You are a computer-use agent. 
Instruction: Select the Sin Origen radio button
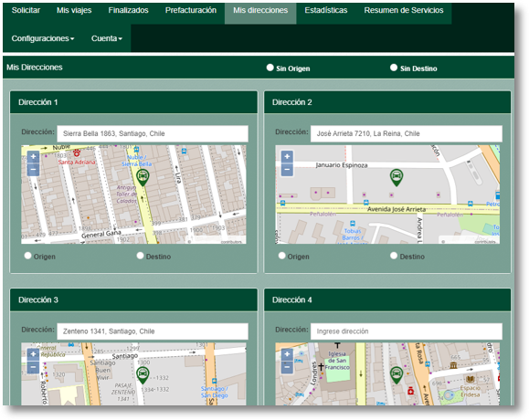pyautogui.click(x=270, y=68)
